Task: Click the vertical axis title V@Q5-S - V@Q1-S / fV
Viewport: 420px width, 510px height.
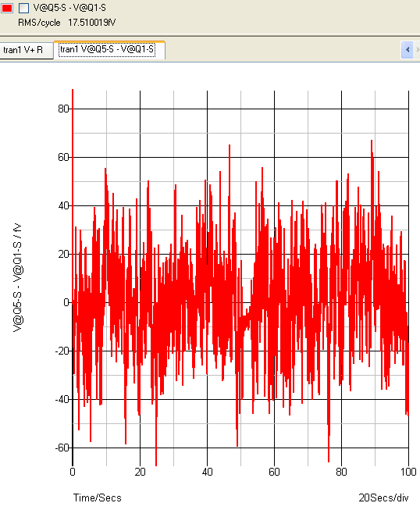Action: coord(17,277)
